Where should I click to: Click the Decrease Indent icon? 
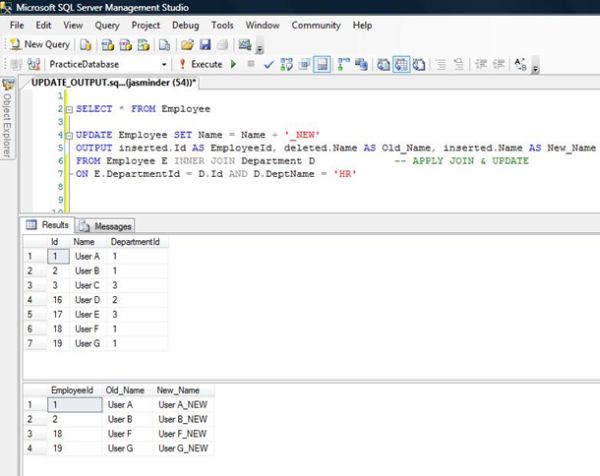coord(480,64)
